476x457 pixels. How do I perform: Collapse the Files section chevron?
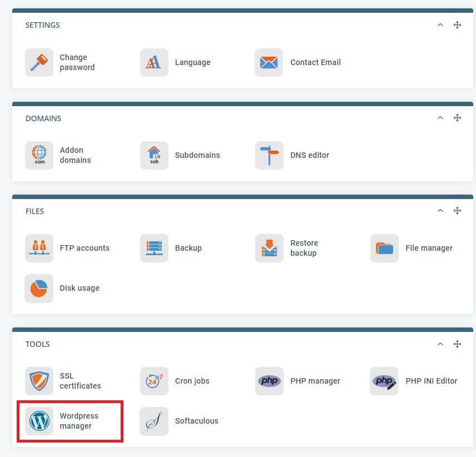(440, 211)
